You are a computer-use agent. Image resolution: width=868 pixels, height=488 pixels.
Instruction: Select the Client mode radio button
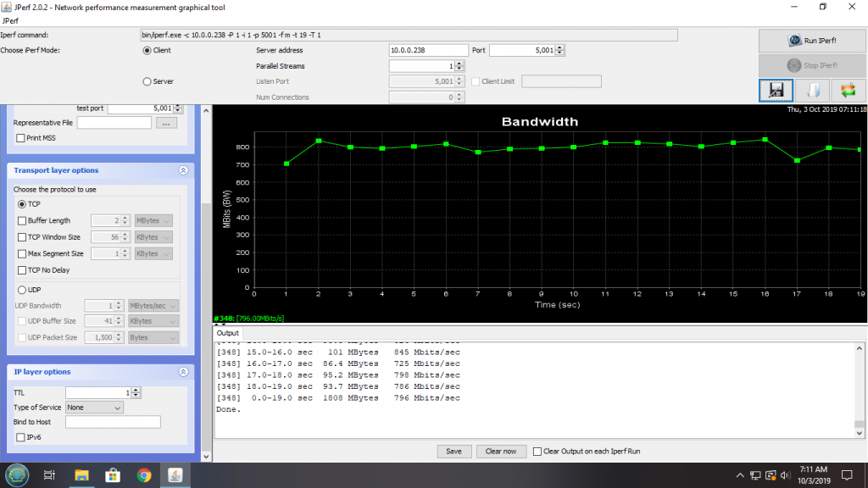click(147, 50)
